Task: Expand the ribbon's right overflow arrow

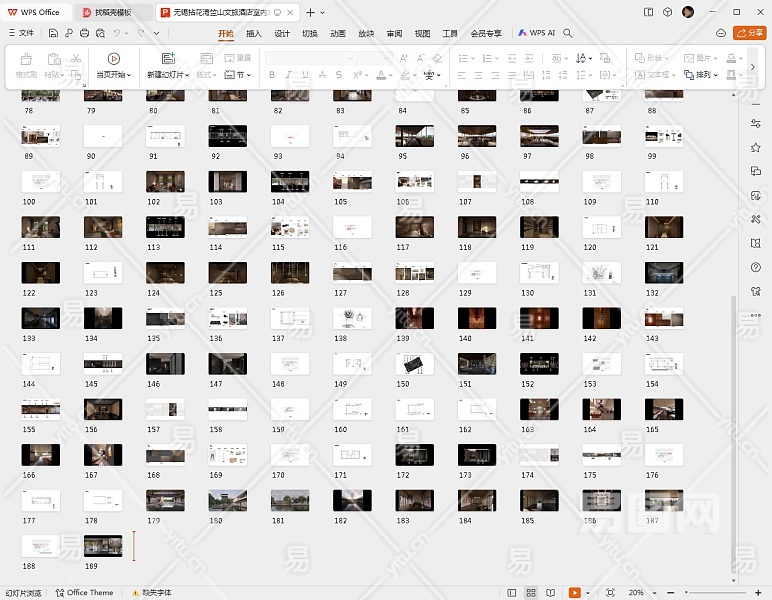Action: click(752, 67)
